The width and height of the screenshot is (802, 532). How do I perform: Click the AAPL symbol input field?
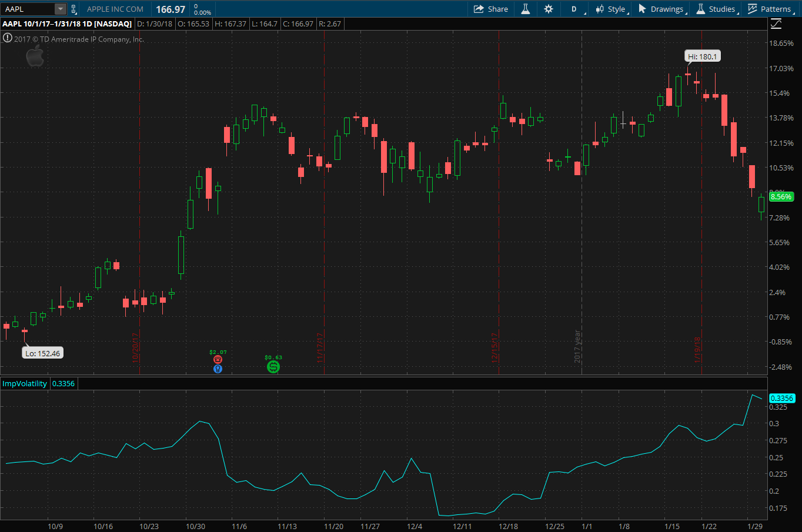pos(28,9)
